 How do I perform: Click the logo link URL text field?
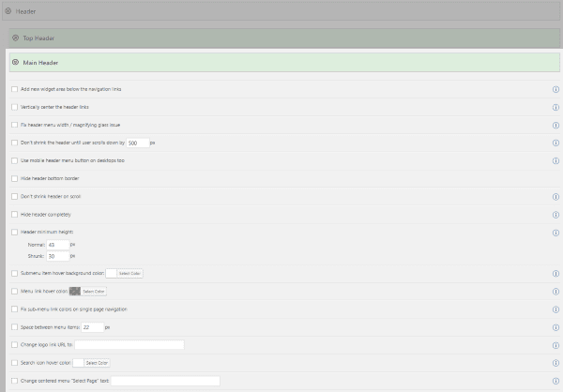pos(129,345)
